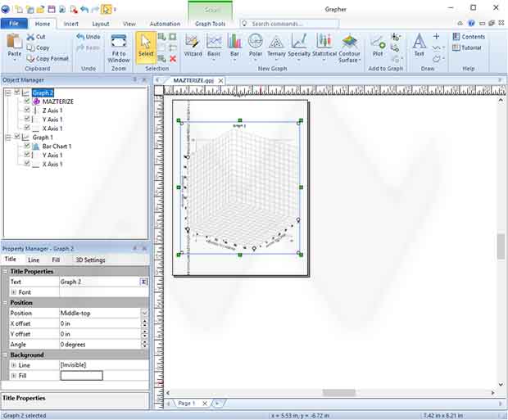Expand the Font property section
Viewport: 508px width, 420px height.
[14, 292]
